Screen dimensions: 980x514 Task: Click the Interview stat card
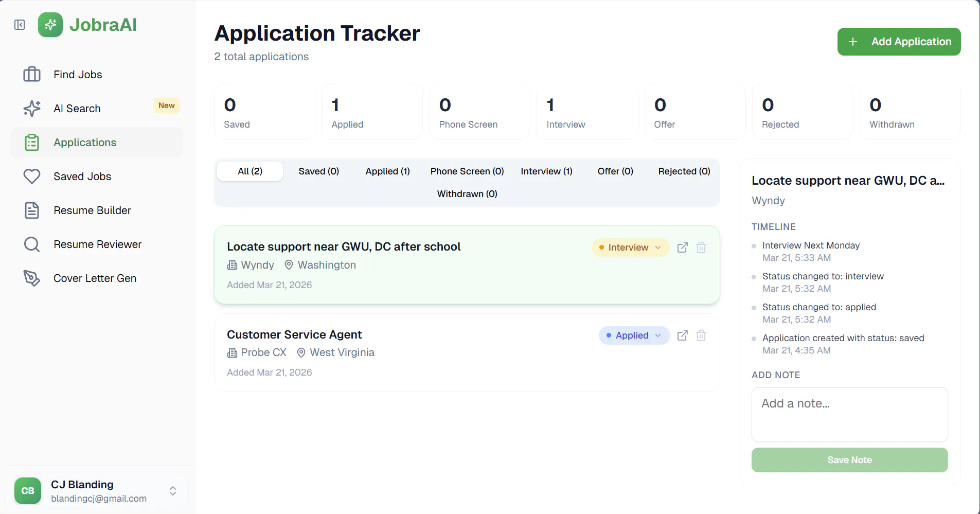pyautogui.click(x=587, y=112)
